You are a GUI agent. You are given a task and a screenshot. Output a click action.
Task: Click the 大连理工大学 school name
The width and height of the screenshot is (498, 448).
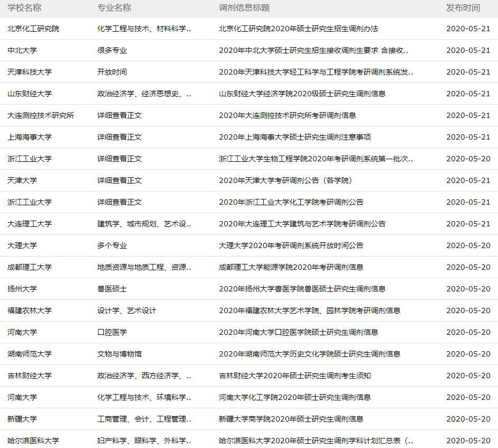tap(30, 224)
